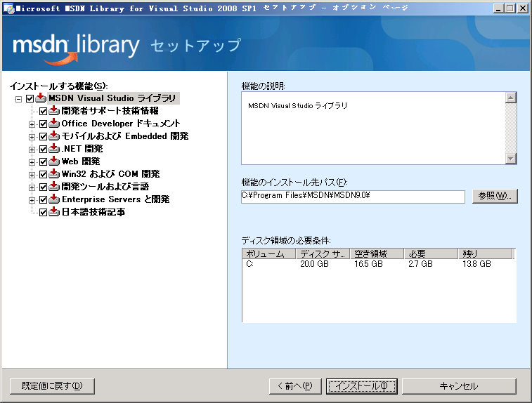Click the ディスク サ.. column header
The height and width of the screenshot is (403, 532).
click(323, 253)
